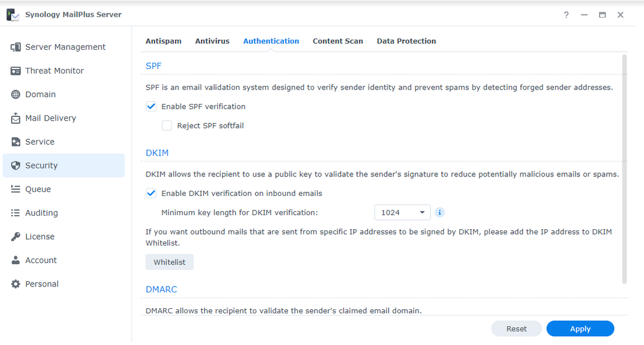The image size is (644, 345).
Task: Switch to the Antispam tab
Action: pos(163,42)
